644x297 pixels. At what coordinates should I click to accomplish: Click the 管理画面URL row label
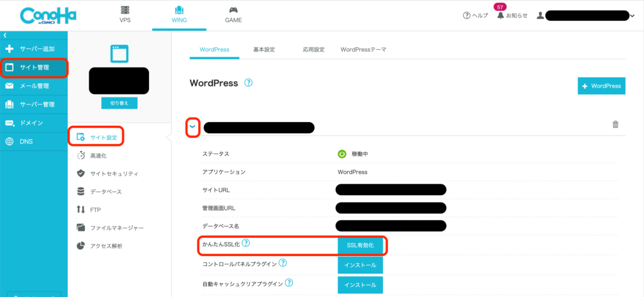coord(219,208)
